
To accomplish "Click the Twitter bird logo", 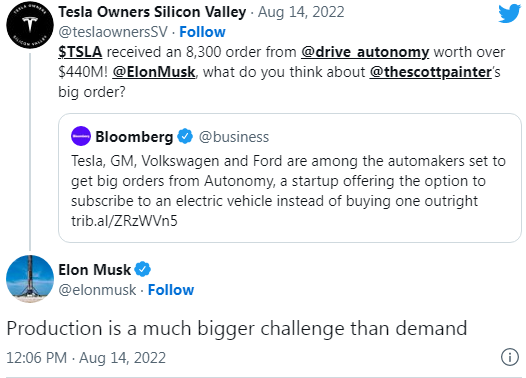I will [x=509, y=13].
